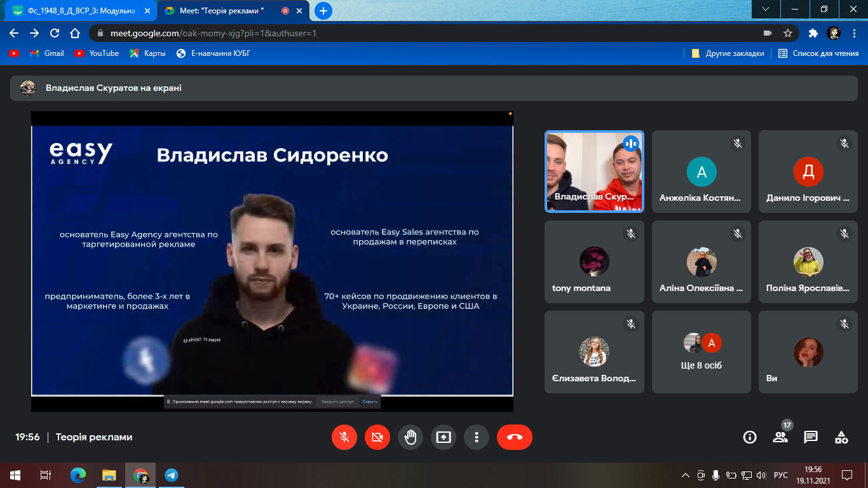Viewport: 868px width, 488px height.
Task: Open 'Список для чтения' reading list
Action: (x=818, y=53)
